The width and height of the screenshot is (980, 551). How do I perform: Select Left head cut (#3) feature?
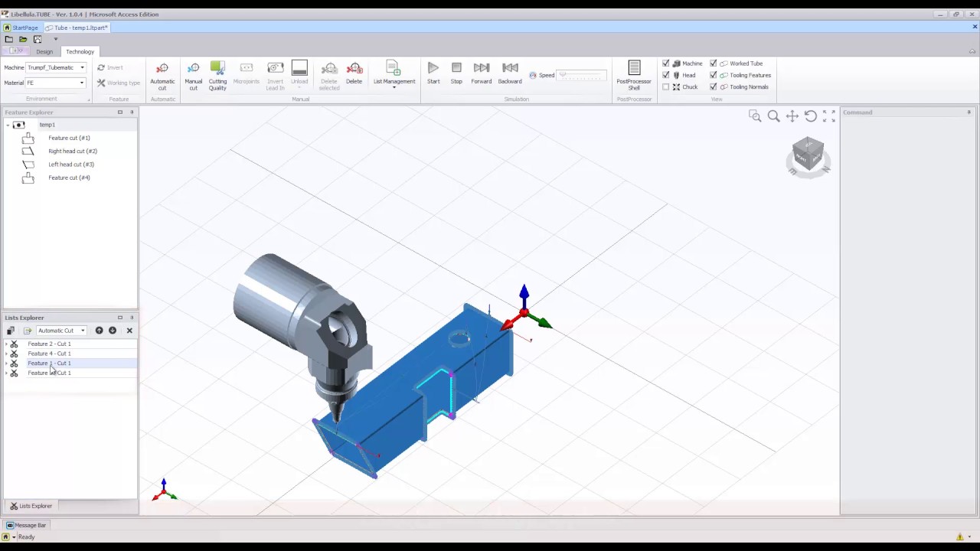[x=71, y=165]
